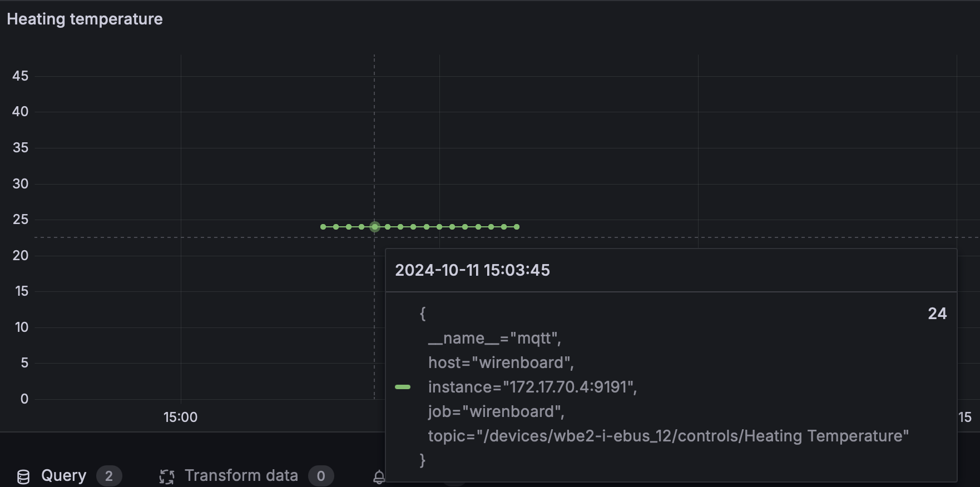Click the y-axis label 40
Screen dimensions: 980x487
pyautogui.click(x=21, y=112)
